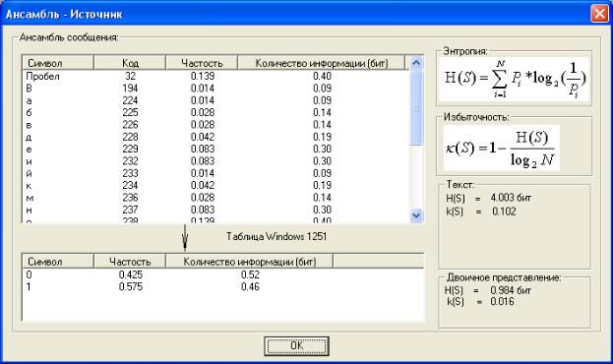Click the Символ header in the lower table
613x364 pixels.
coord(58,261)
